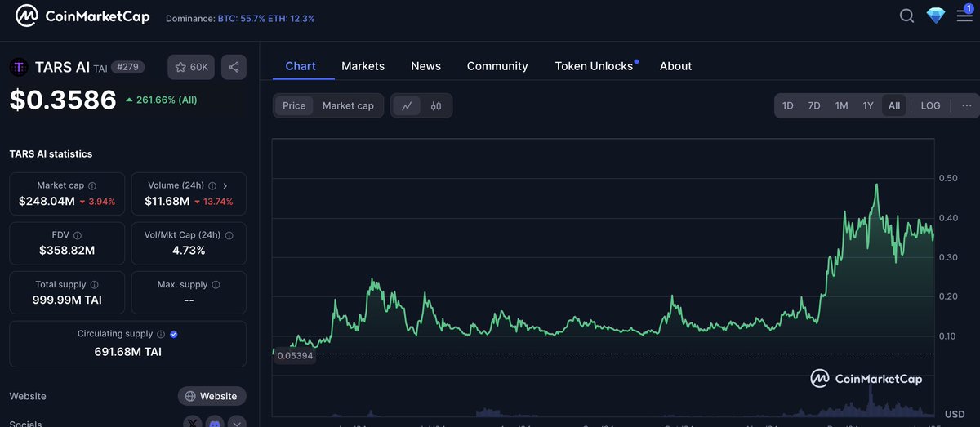Click the 999.99M TAI total supply
Screen dimensions: 980x427
(x=67, y=300)
